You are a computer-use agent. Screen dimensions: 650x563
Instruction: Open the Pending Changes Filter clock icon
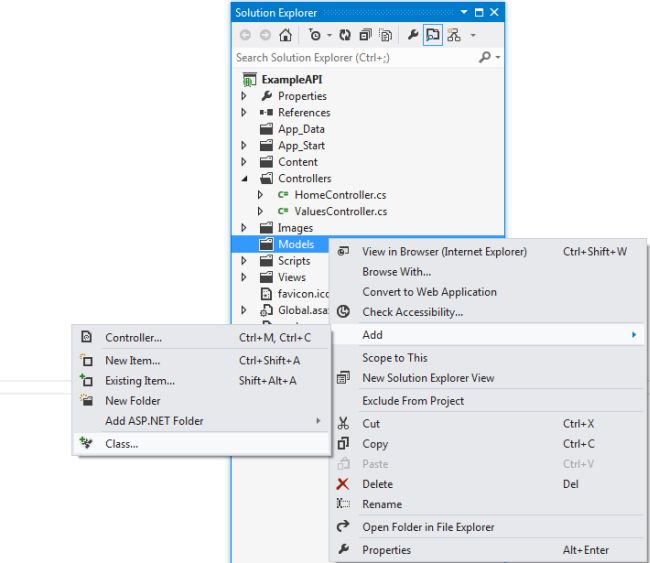315,35
